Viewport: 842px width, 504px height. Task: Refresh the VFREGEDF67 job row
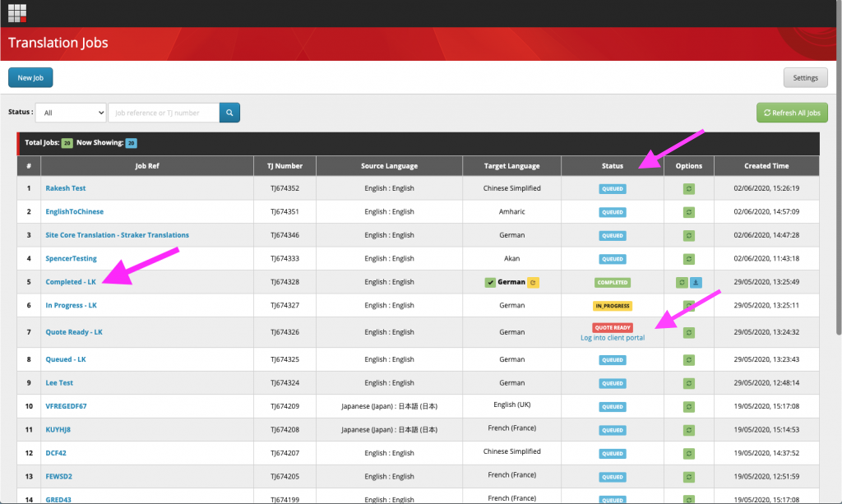tap(689, 407)
